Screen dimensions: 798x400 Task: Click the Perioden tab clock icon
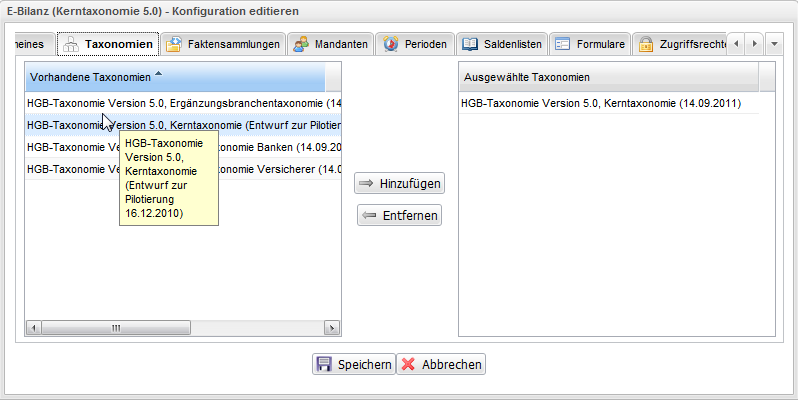coord(391,44)
